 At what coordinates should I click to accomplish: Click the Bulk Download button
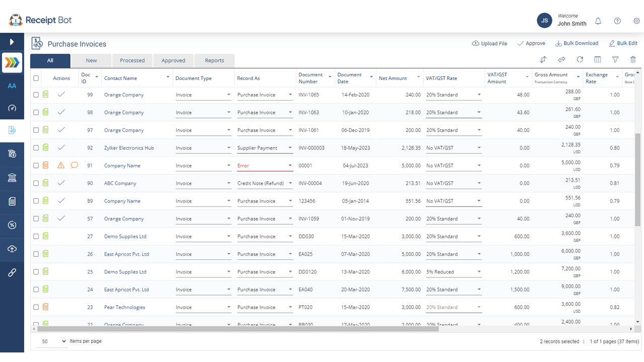(x=577, y=44)
